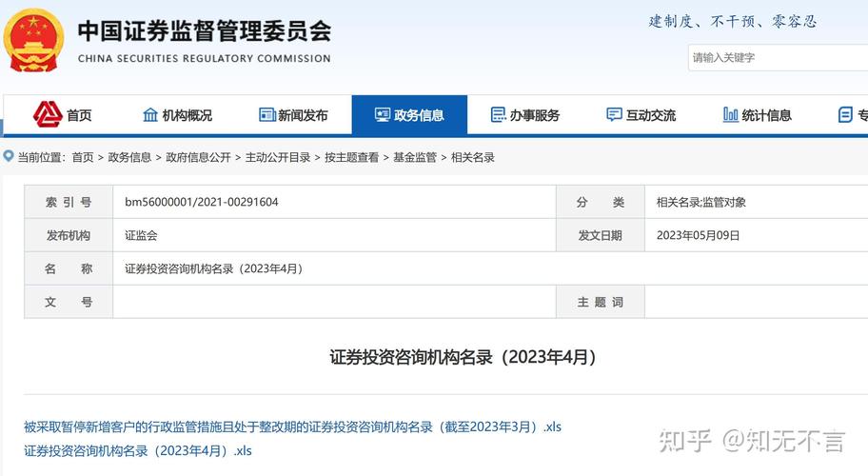Click the 首页 breadcrumb link
Screen dimensions: 868x476
click(x=83, y=157)
